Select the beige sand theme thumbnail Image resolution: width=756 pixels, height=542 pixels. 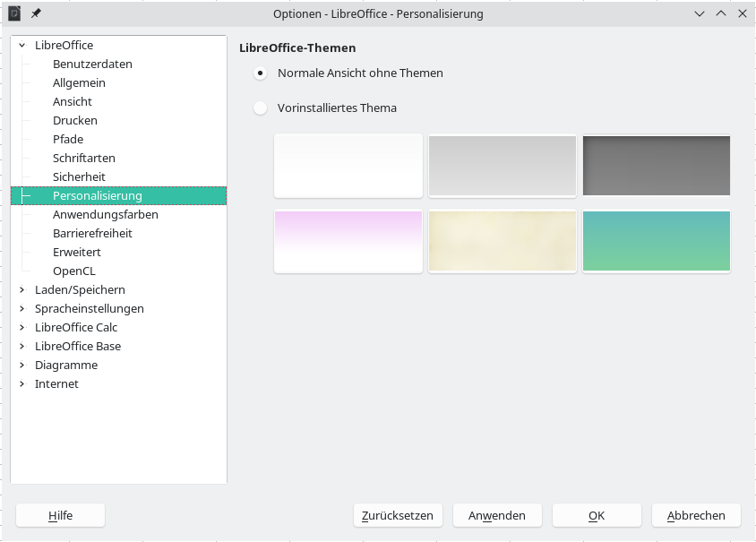502,241
